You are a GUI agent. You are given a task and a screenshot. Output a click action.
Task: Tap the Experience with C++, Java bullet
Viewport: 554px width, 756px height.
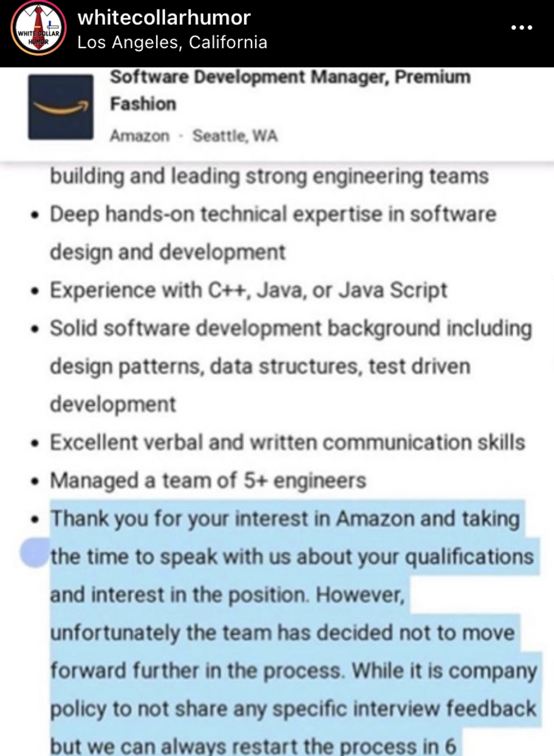click(249, 290)
